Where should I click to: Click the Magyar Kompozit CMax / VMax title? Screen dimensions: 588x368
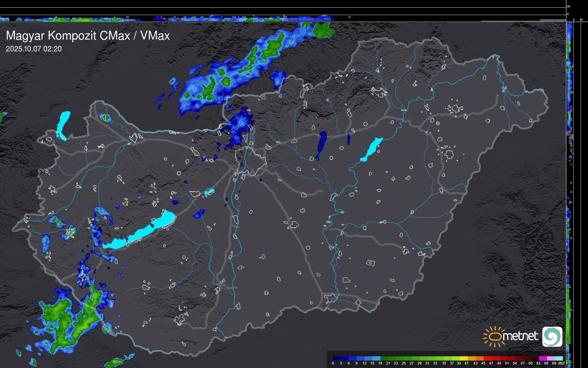pyautogui.click(x=88, y=36)
